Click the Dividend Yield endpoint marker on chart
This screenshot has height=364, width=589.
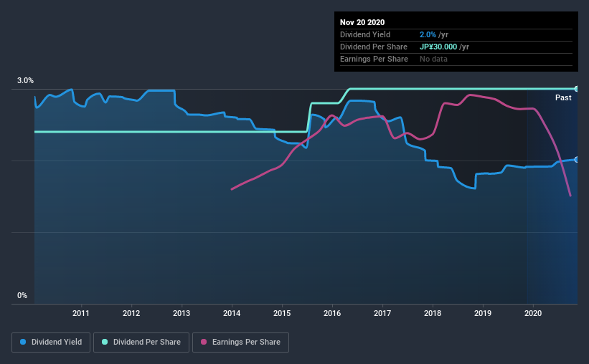point(576,160)
